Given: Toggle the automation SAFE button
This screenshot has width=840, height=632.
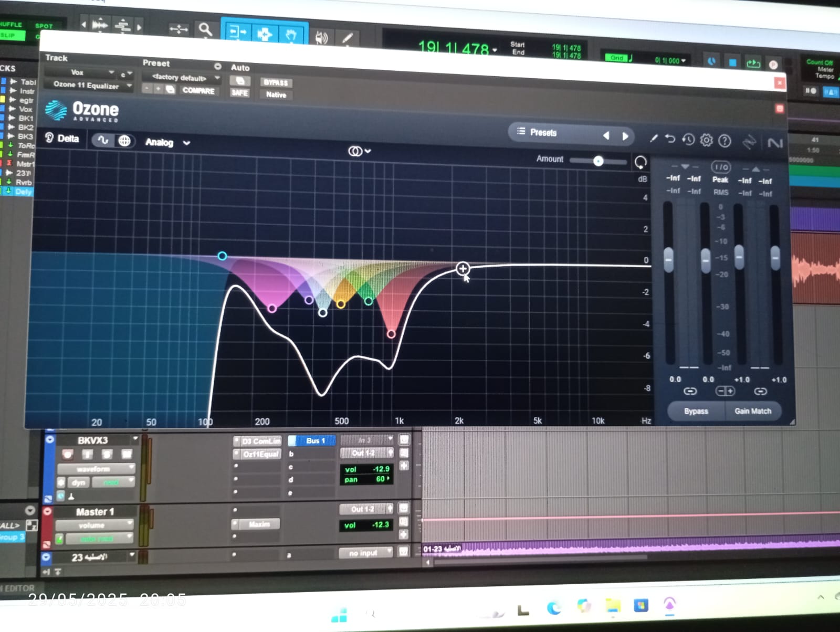Looking at the screenshot, I should (x=239, y=93).
